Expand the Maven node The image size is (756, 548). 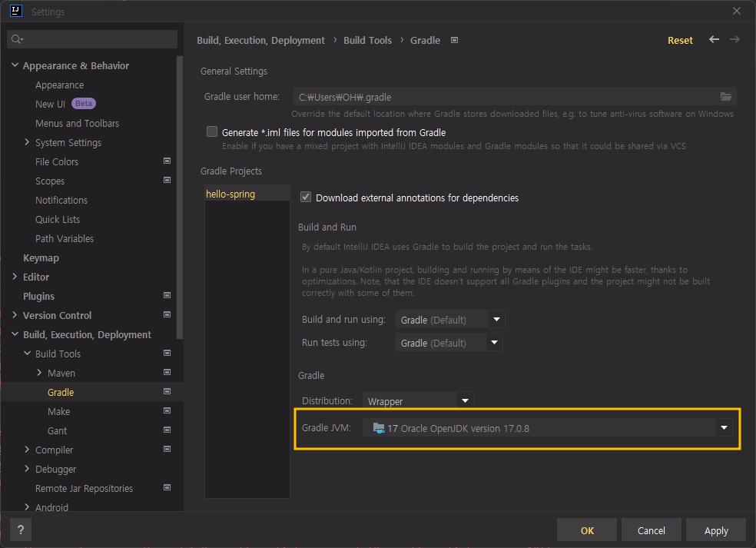tap(39, 373)
